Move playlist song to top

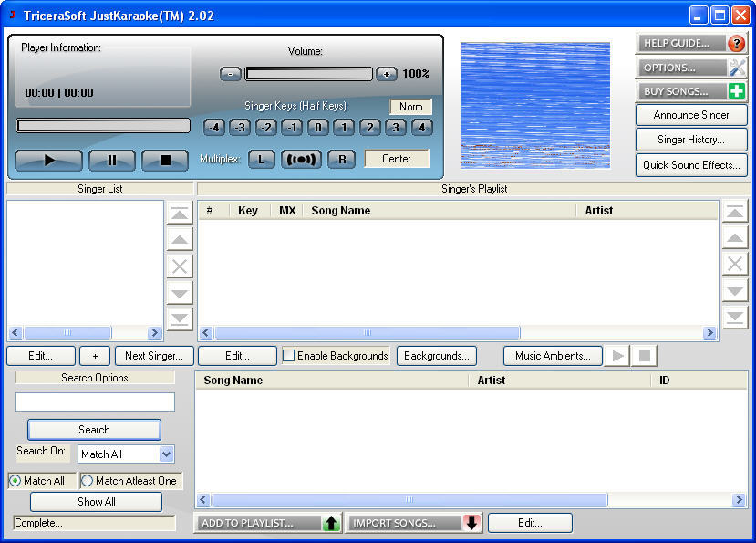(735, 213)
